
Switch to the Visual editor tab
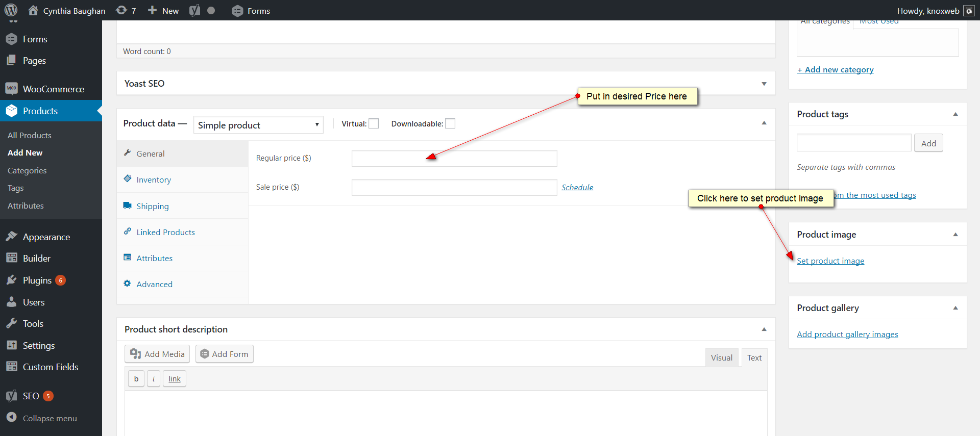click(x=722, y=358)
